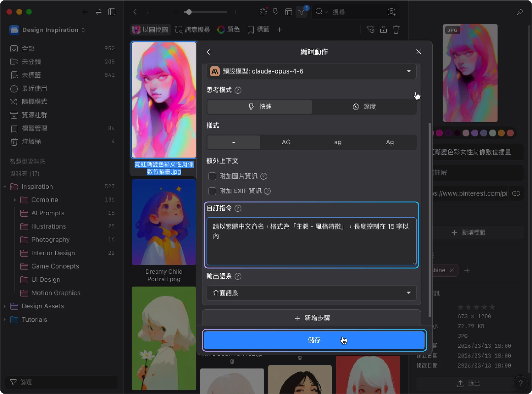Open the 輸出語系 介面語系 dropdown

point(311,293)
